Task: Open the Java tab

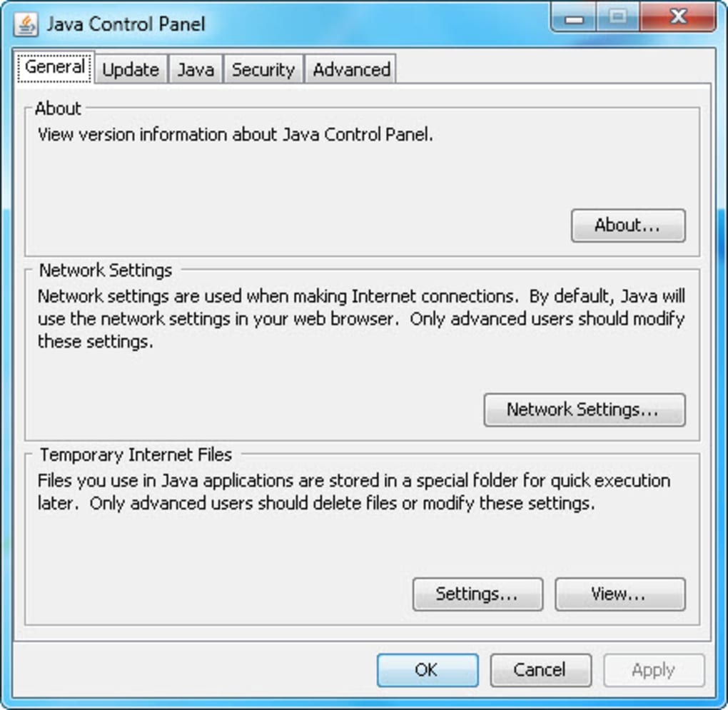Action: coord(196,70)
